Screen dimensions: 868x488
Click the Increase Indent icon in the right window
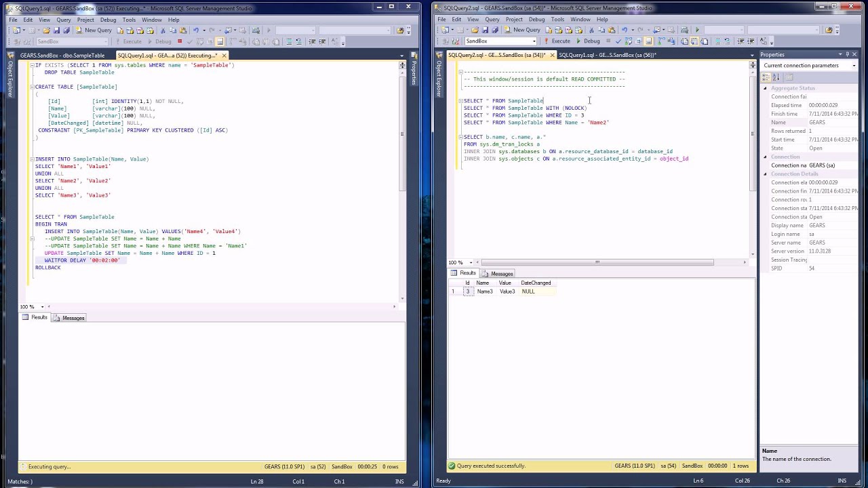(751, 41)
